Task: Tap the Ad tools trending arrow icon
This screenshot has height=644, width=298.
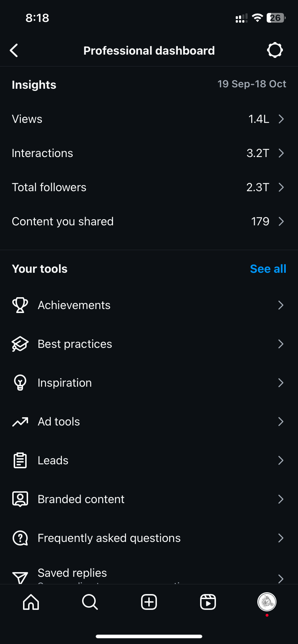Action: pyautogui.click(x=20, y=422)
